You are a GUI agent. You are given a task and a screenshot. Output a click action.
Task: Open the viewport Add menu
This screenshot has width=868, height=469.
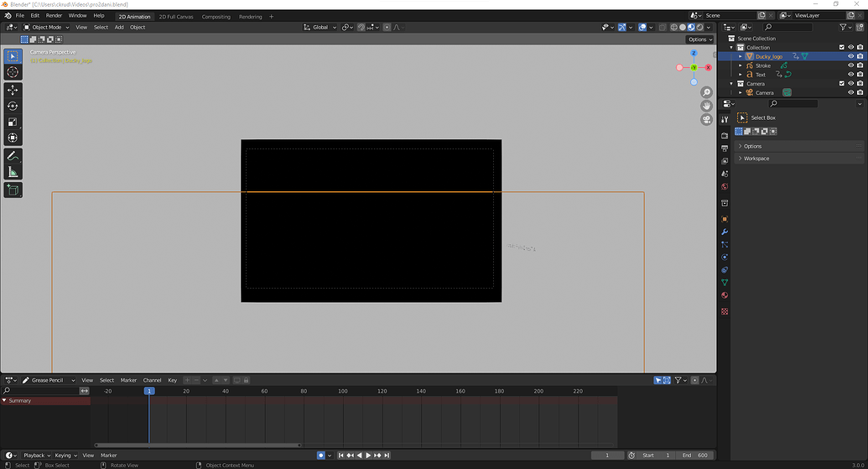[x=119, y=27]
